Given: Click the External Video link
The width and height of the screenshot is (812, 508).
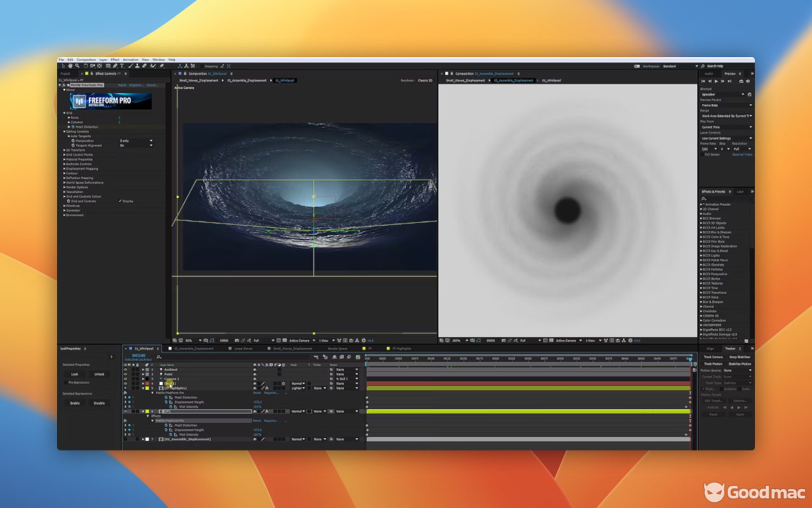Looking at the screenshot, I should pyautogui.click(x=742, y=154).
